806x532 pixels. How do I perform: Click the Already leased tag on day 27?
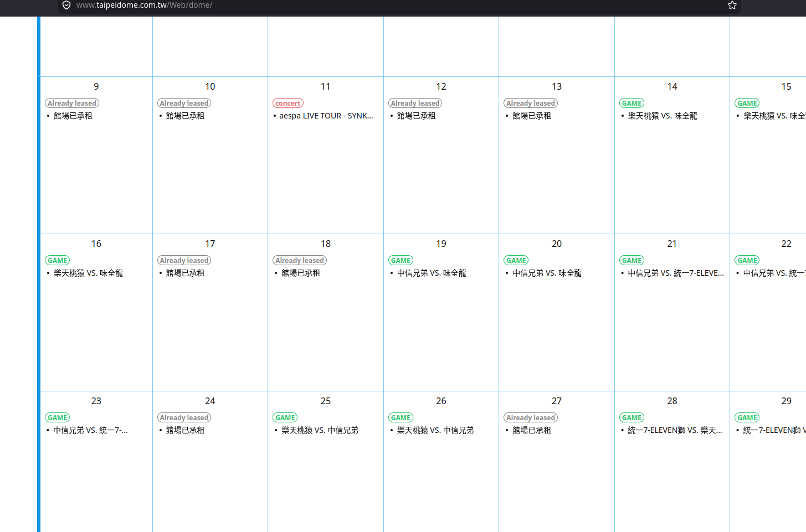point(531,417)
